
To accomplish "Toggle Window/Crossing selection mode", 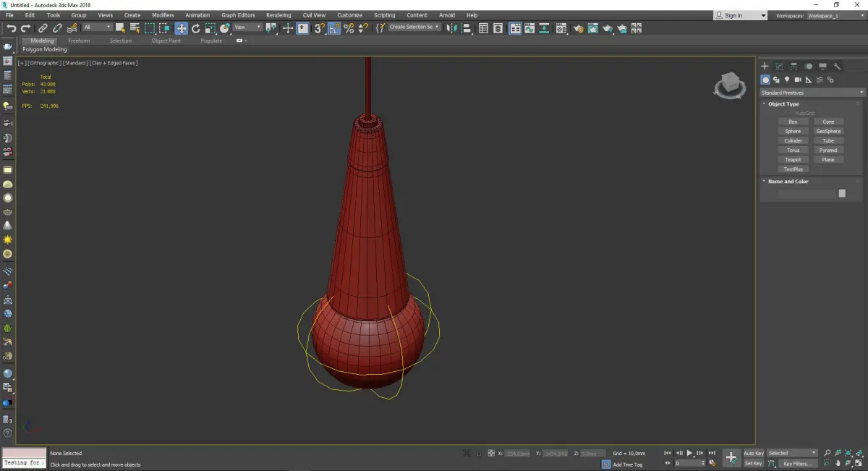I will coord(164,28).
